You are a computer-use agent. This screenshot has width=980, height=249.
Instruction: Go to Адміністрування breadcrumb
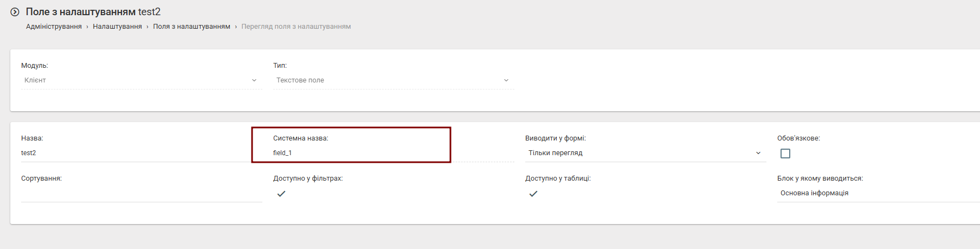(54, 27)
